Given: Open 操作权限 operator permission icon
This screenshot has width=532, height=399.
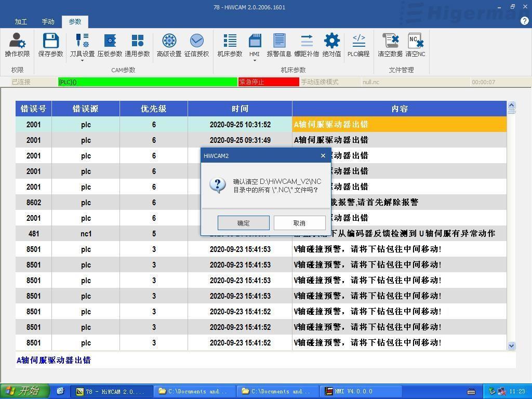Looking at the screenshot, I should [17, 45].
